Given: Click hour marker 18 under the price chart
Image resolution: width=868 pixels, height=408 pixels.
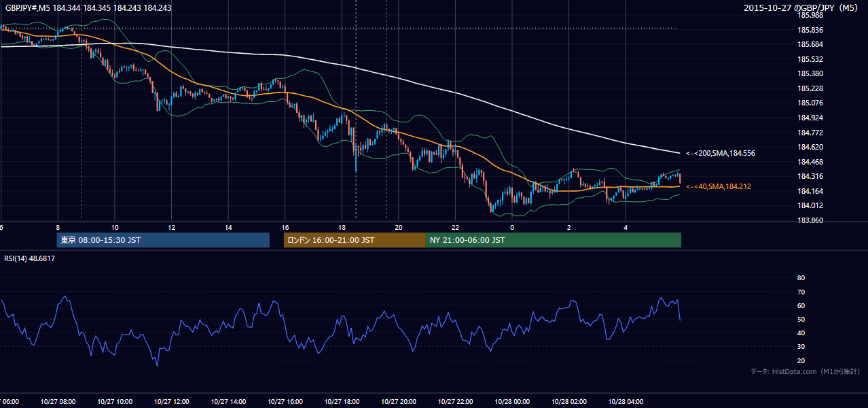Looking at the screenshot, I should 342,227.
